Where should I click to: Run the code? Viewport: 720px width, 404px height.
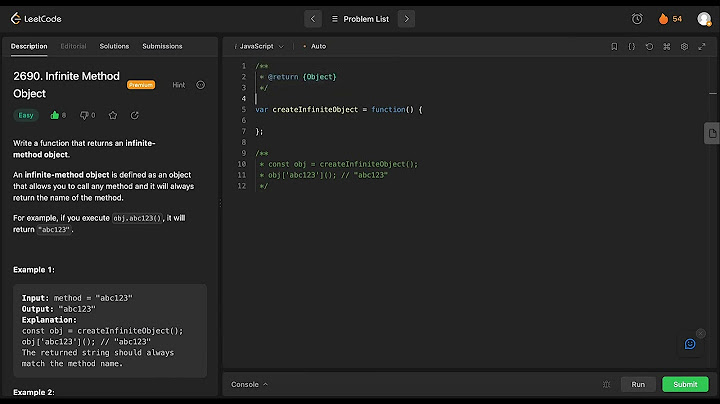(638, 384)
